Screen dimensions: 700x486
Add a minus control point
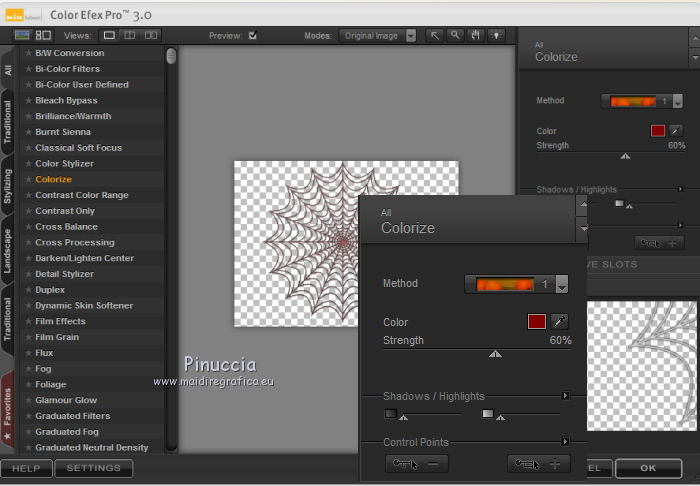pos(417,464)
